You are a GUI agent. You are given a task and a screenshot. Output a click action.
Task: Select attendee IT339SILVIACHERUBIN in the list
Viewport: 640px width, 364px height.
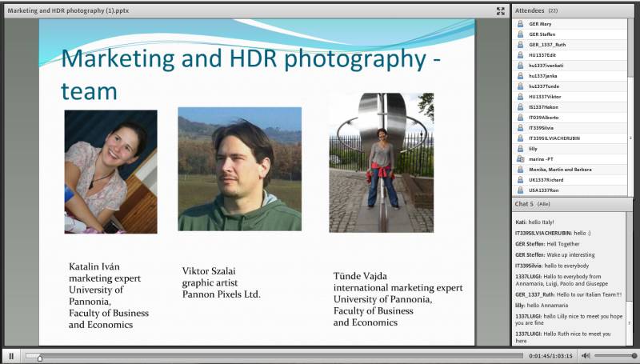(x=558, y=138)
